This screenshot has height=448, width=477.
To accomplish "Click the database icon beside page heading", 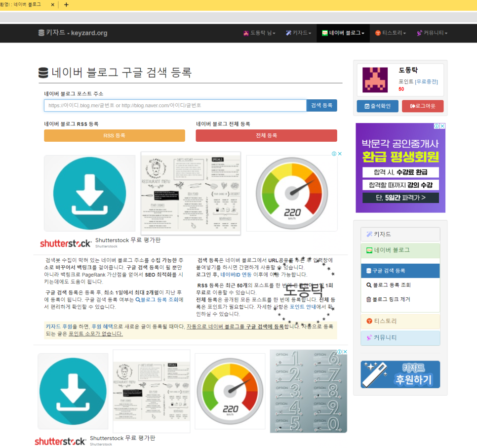I will click(x=43, y=73).
